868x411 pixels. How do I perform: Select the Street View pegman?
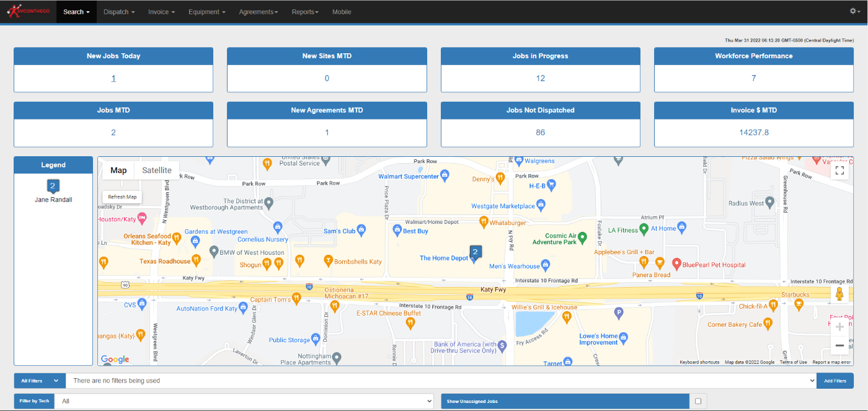[x=839, y=294]
